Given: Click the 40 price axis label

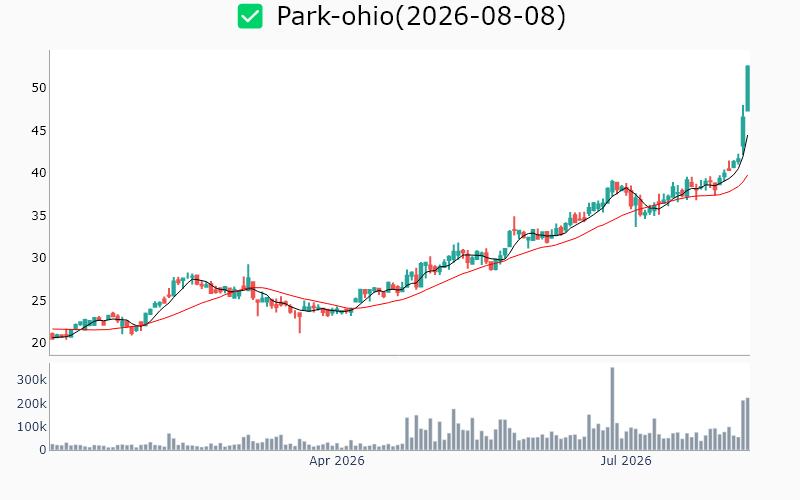Looking at the screenshot, I should tap(39, 173).
